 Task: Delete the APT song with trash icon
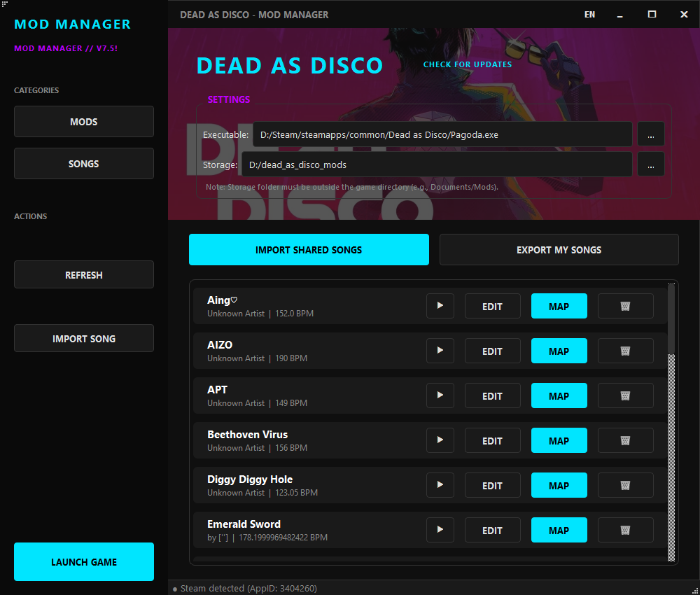(625, 395)
